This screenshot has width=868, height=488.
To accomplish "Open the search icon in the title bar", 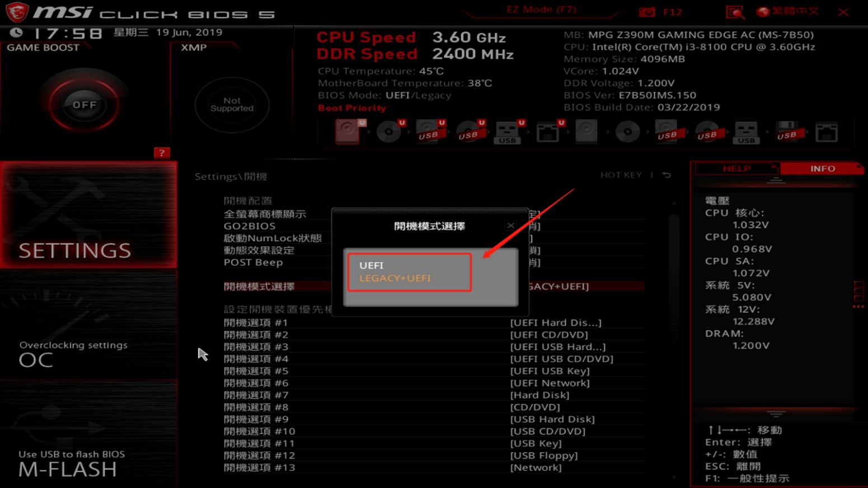I will [734, 12].
